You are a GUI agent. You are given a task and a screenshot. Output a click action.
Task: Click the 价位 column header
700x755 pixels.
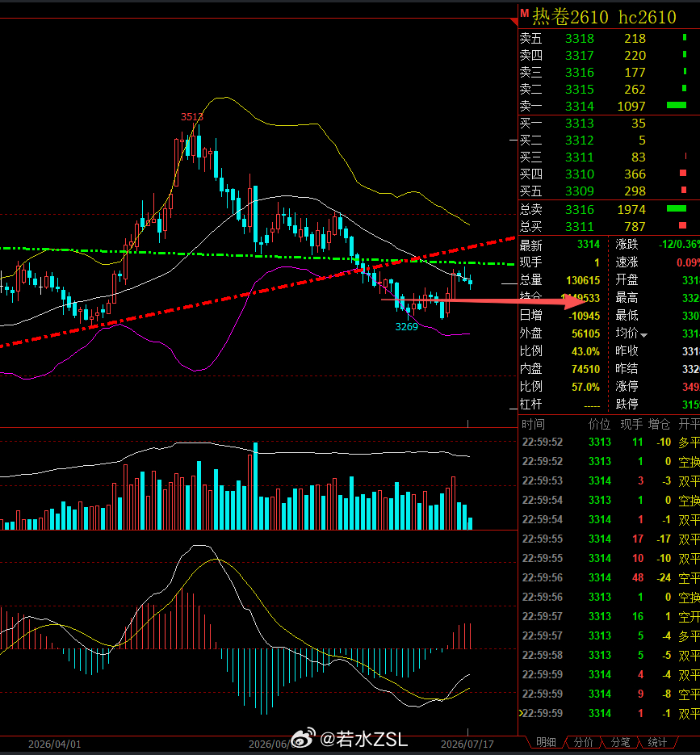click(599, 424)
